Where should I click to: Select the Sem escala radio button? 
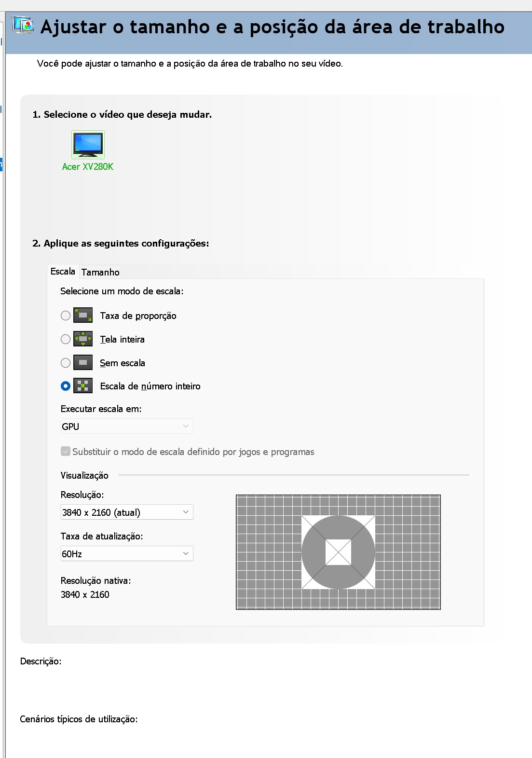[x=66, y=363]
